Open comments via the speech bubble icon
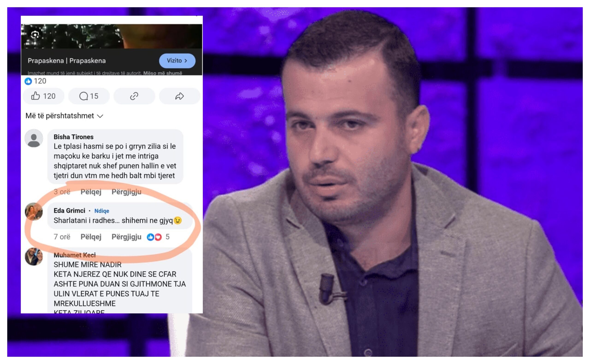Image resolution: width=590 pixels, height=364 pixels. tap(89, 96)
